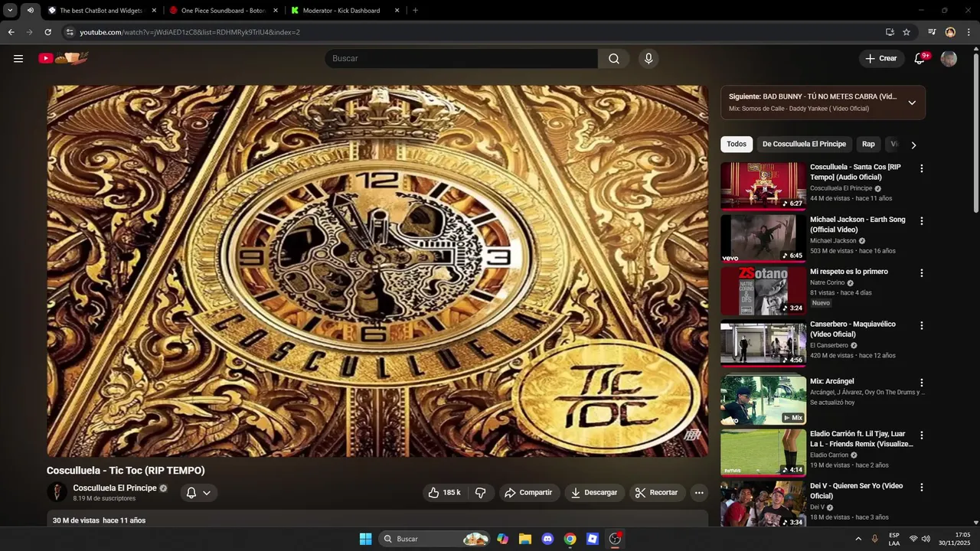Bookmark this page with star icon

(906, 32)
